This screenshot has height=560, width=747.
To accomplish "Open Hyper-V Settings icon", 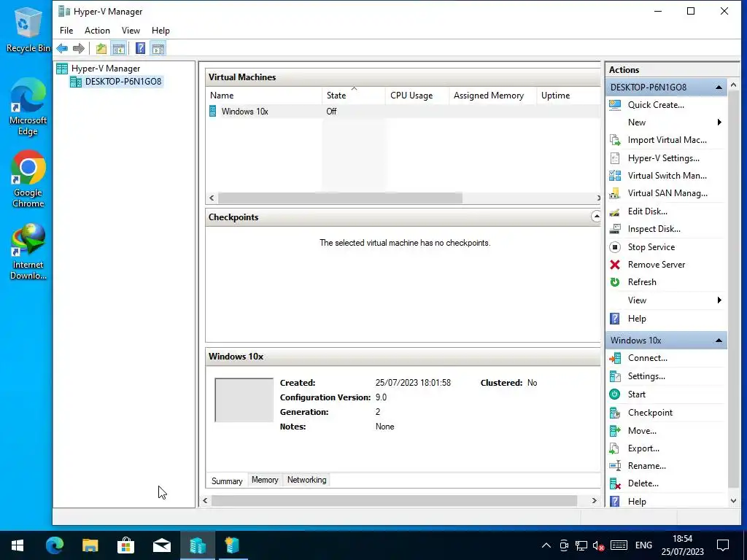I will pos(615,158).
